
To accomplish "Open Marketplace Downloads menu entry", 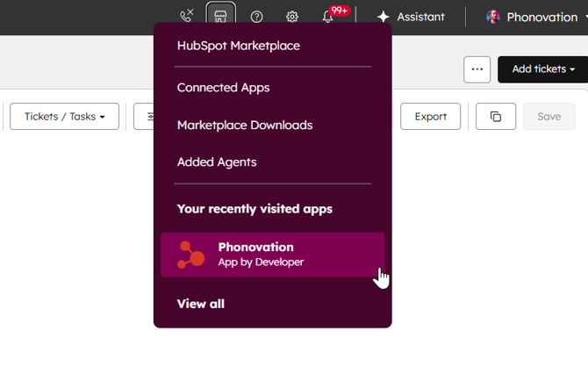I will click(244, 125).
